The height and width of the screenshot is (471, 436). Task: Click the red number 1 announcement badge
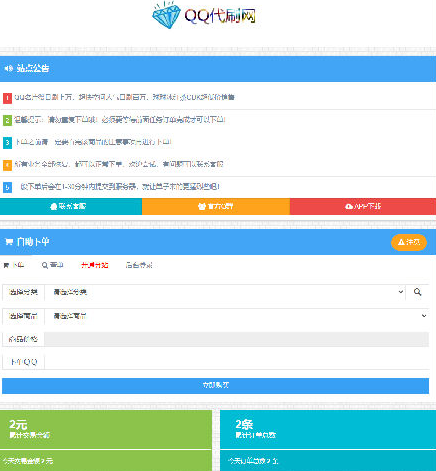(7, 98)
